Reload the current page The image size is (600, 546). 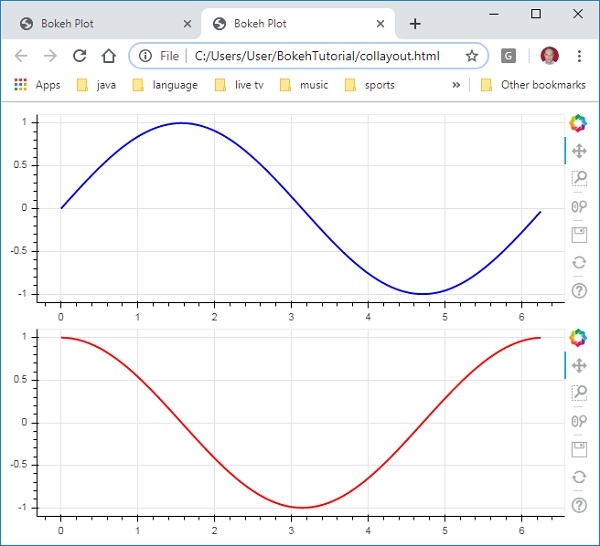(x=80, y=56)
